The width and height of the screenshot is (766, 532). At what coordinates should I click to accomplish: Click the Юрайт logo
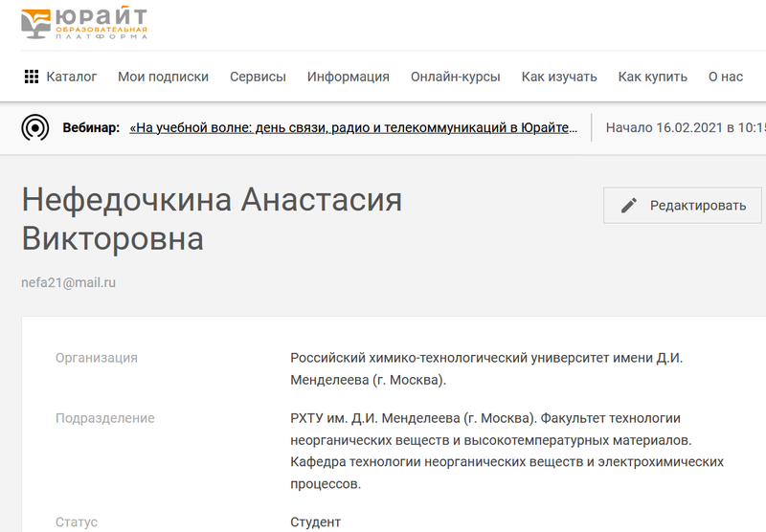point(84,23)
